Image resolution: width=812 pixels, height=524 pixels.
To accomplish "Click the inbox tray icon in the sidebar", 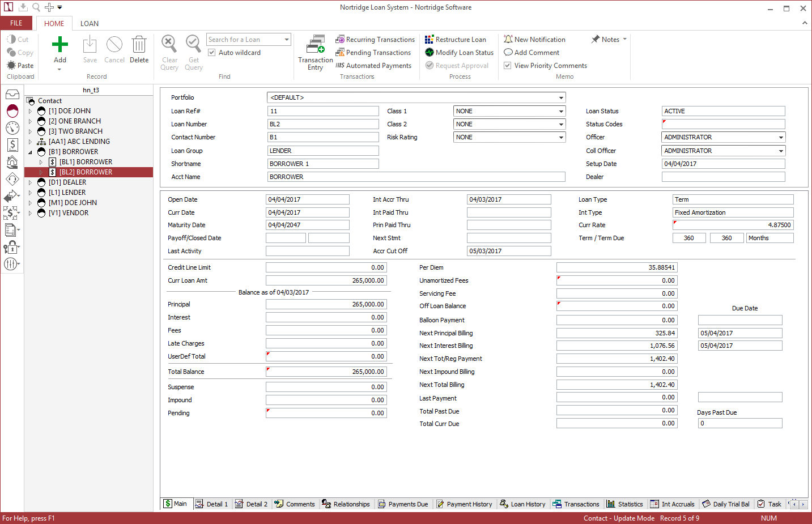I will [12, 94].
